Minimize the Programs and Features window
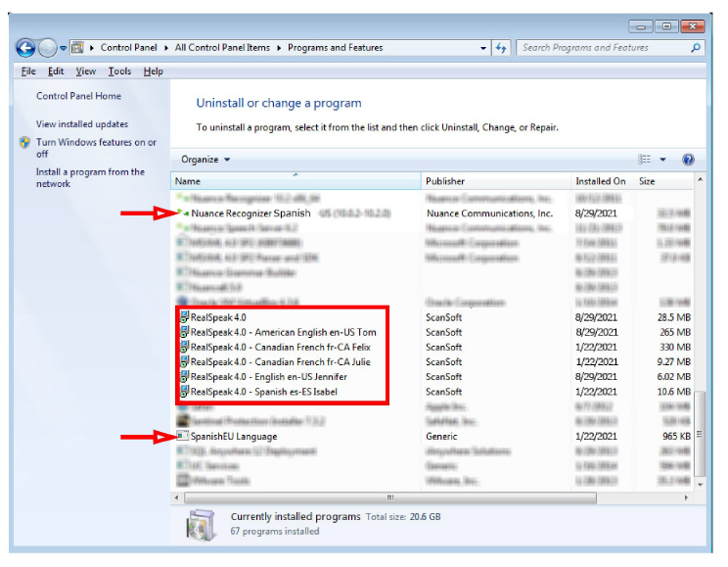Screen dimensions: 728x567 641,27
